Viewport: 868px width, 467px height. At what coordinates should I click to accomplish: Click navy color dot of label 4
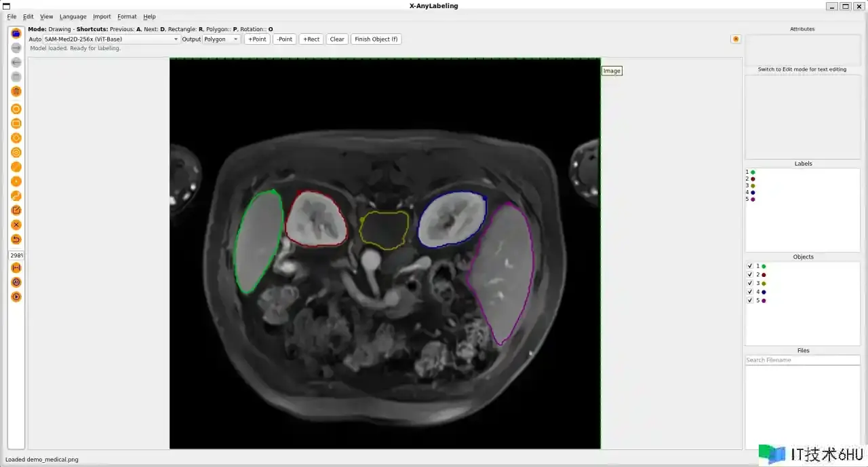[x=753, y=193]
